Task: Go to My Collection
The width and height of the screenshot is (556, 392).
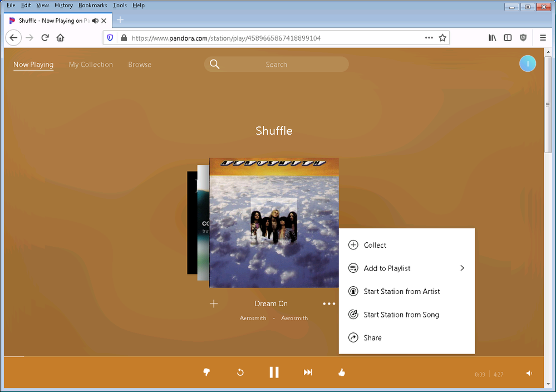Action: coord(91,65)
